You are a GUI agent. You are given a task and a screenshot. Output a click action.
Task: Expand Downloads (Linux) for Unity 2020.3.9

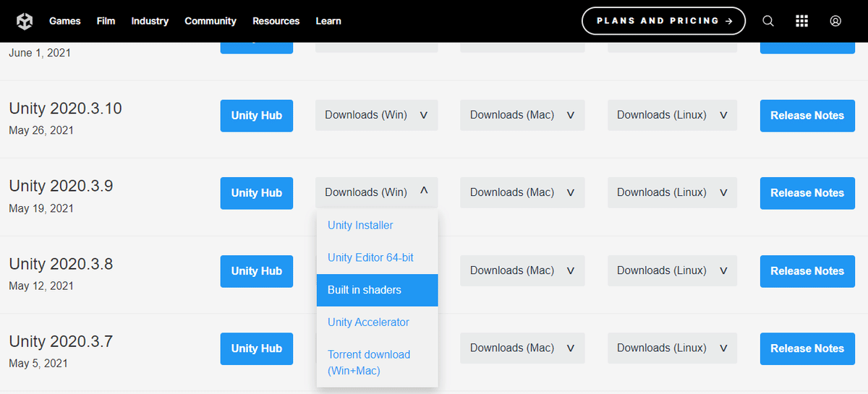click(672, 192)
